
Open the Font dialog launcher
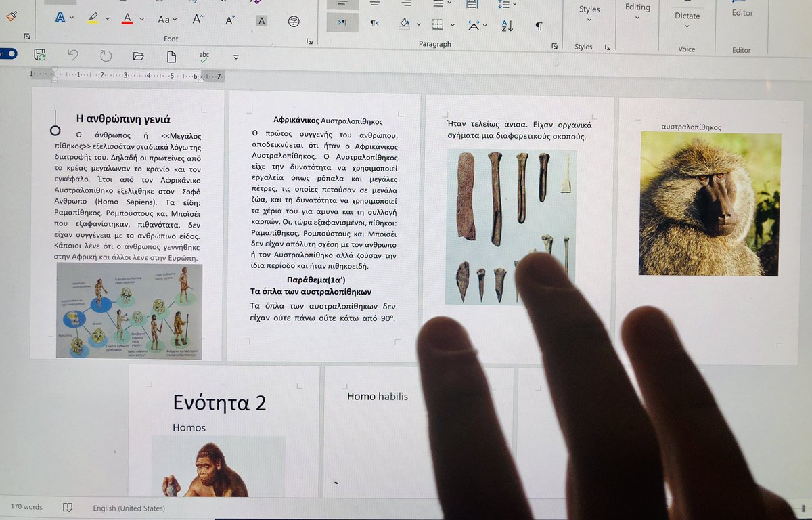tap(309, 41)
